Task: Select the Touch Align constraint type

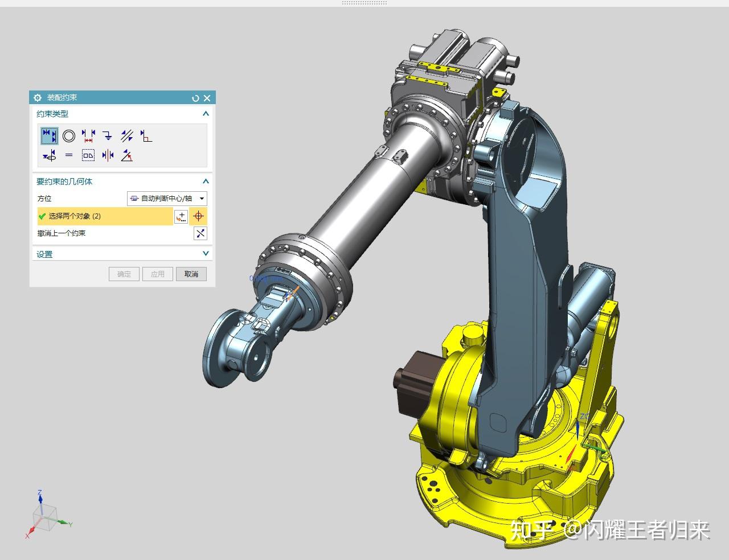Action: click(50, 136)
